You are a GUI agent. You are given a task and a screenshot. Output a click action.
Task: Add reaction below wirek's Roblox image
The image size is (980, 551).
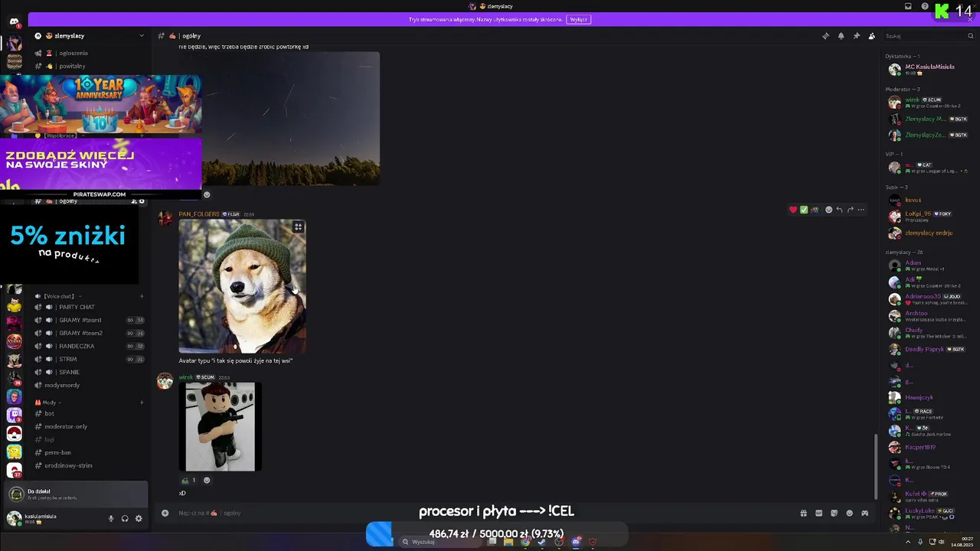207,481
